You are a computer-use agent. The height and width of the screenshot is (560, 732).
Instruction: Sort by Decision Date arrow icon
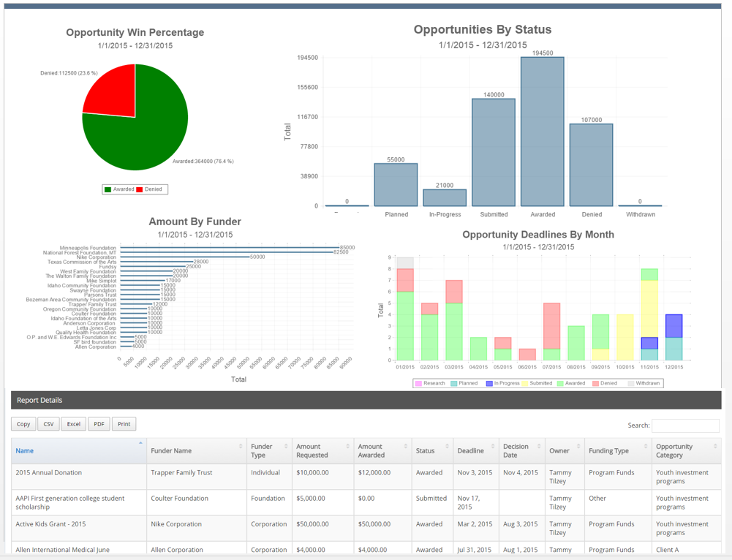tap(538, 446)
